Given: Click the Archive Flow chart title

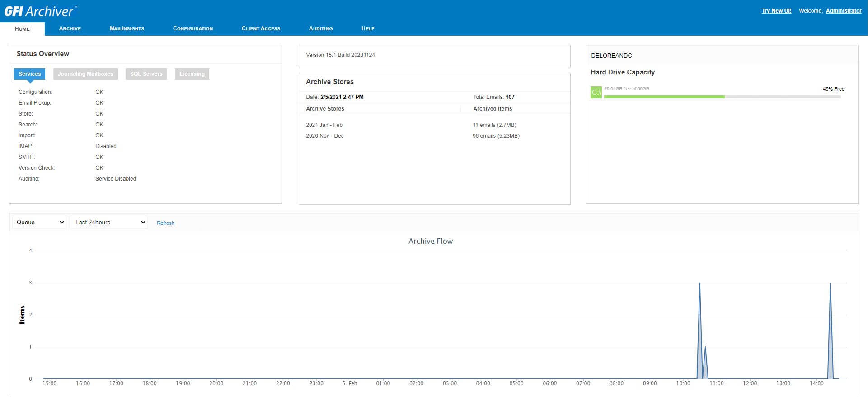Looking at the screenshot, I should (431, 241).
